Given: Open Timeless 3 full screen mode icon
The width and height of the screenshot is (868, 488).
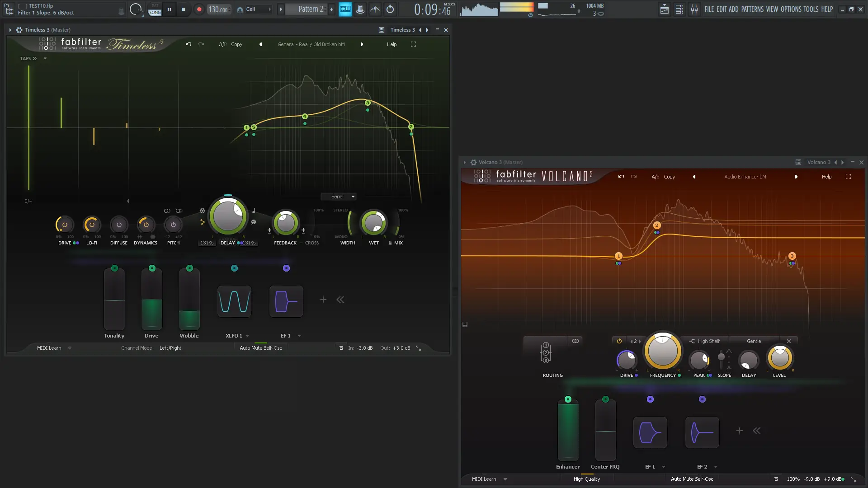Looking at the screenshot, I should coord(413,44).
